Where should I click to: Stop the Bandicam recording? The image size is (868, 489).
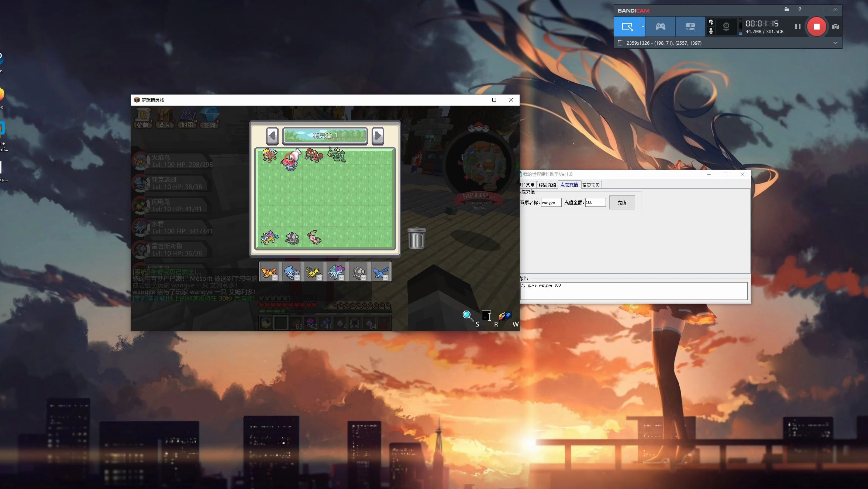(x=816, y=27)
